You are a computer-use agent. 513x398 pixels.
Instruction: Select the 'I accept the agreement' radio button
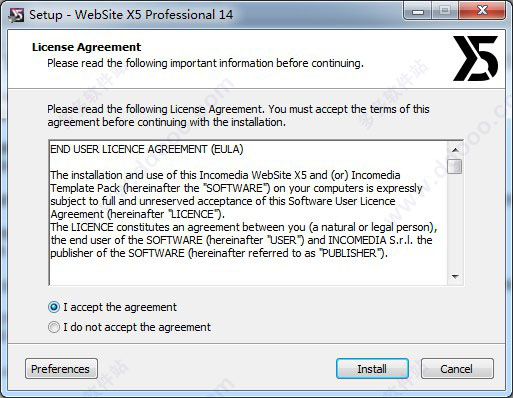[54, 307]
